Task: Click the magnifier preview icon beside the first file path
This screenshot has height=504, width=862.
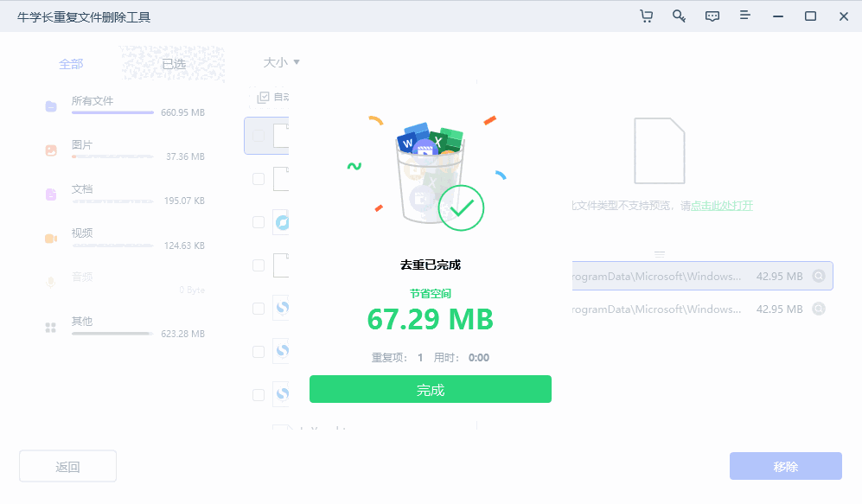Action: point(820,276)
